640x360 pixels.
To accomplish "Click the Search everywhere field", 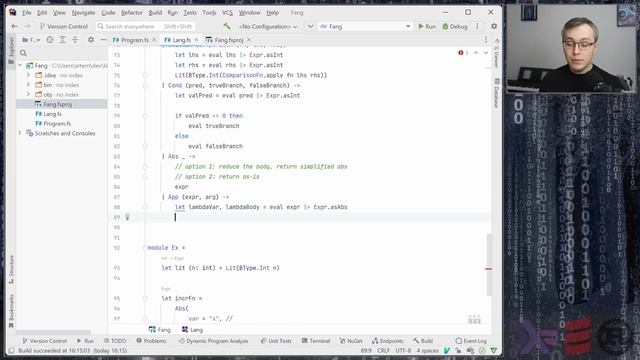I will [145, 27].
